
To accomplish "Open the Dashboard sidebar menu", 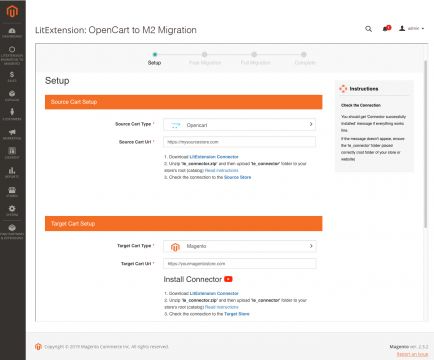I will (12, 33).
